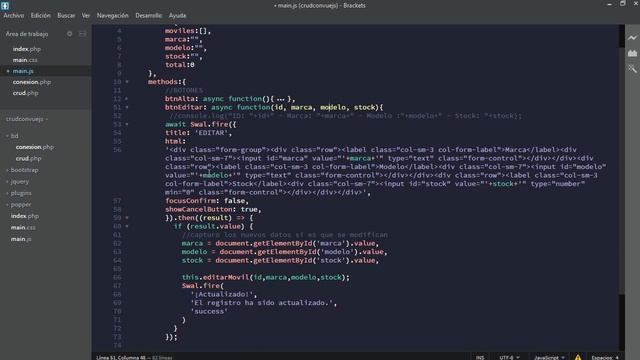Expand the popper folder
The height and width of the screenshot is (360, 640).
7,204
